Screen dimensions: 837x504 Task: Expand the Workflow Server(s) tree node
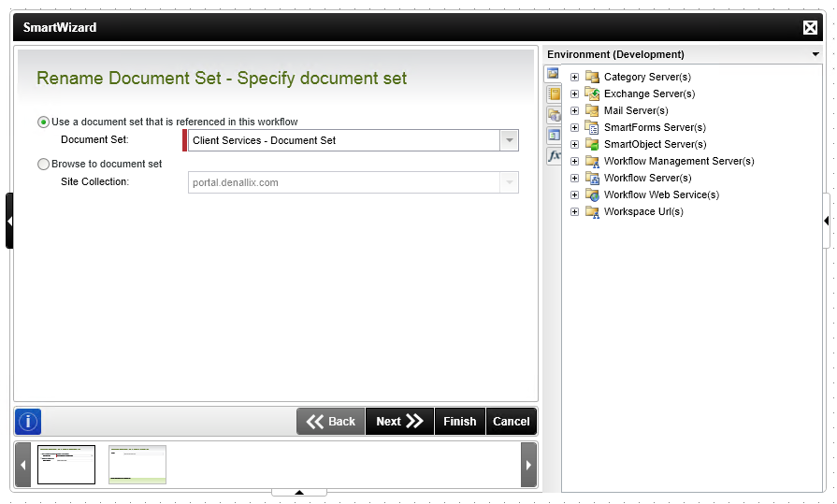click(574, 178)
